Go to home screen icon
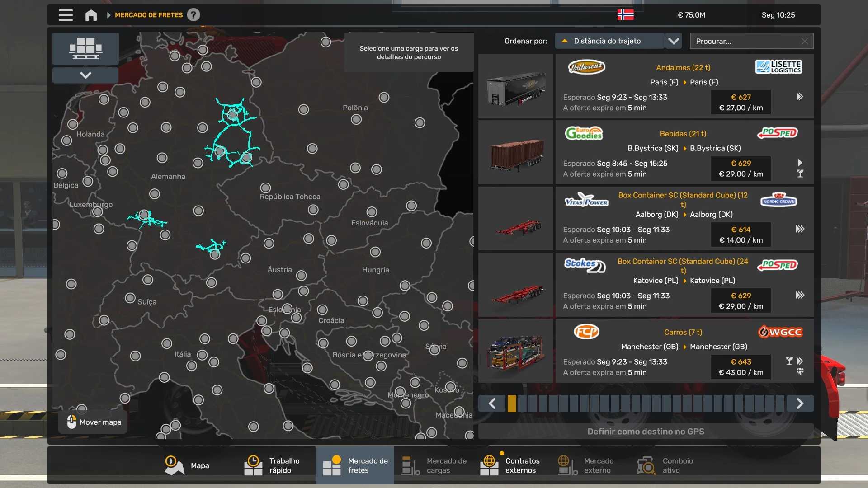 [91, 15]
